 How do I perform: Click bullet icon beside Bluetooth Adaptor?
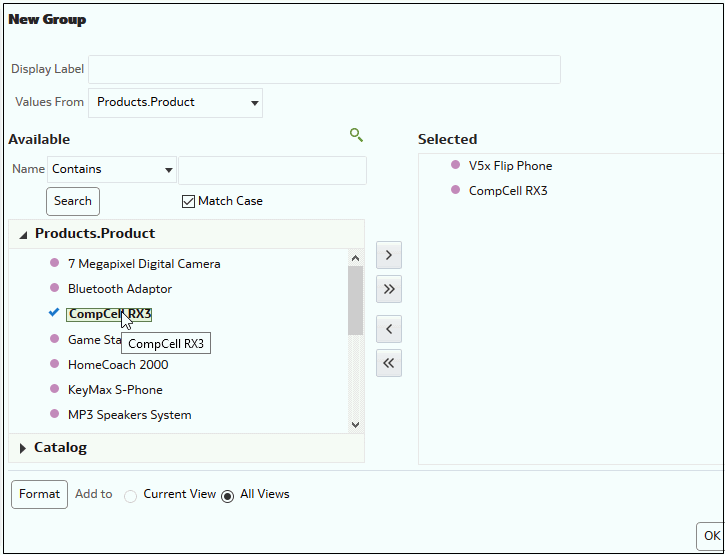coord(55,288)
